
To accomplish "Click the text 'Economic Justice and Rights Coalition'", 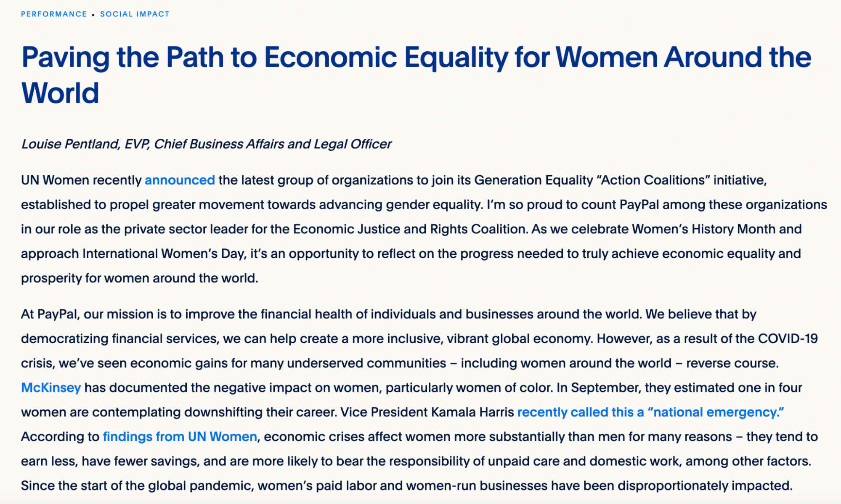I will click(x=409, y=229).
